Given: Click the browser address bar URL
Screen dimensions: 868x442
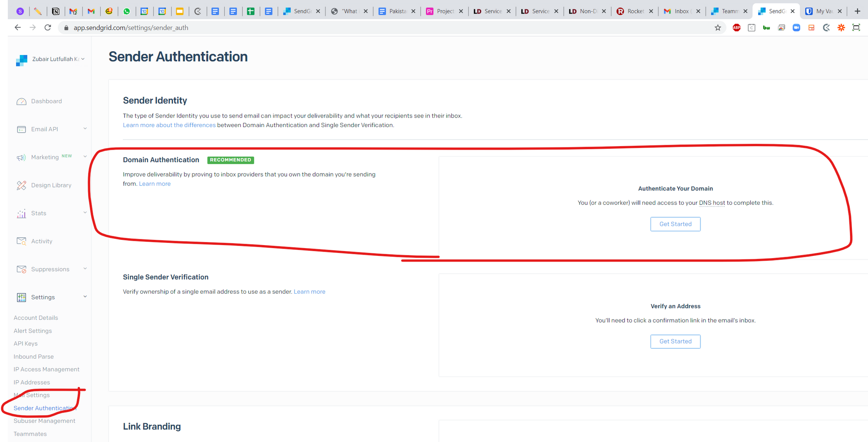Looking at the screenshot, I should pos(131,28).
